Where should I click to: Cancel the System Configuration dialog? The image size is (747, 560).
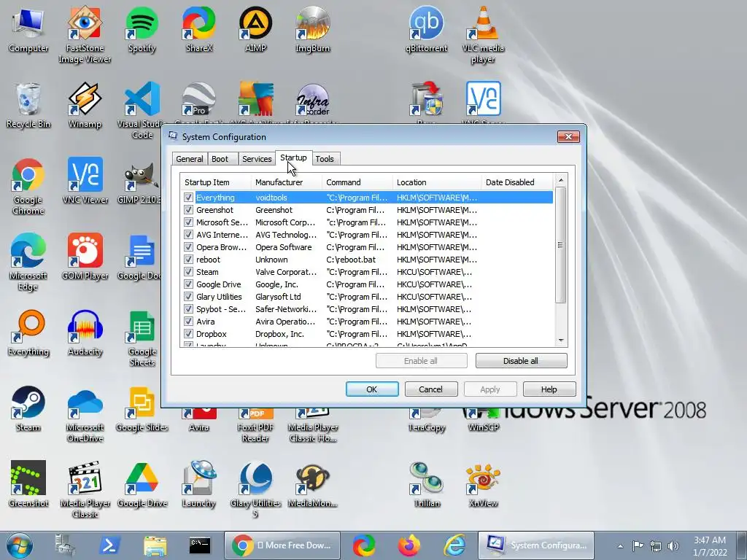click(431, 389)
